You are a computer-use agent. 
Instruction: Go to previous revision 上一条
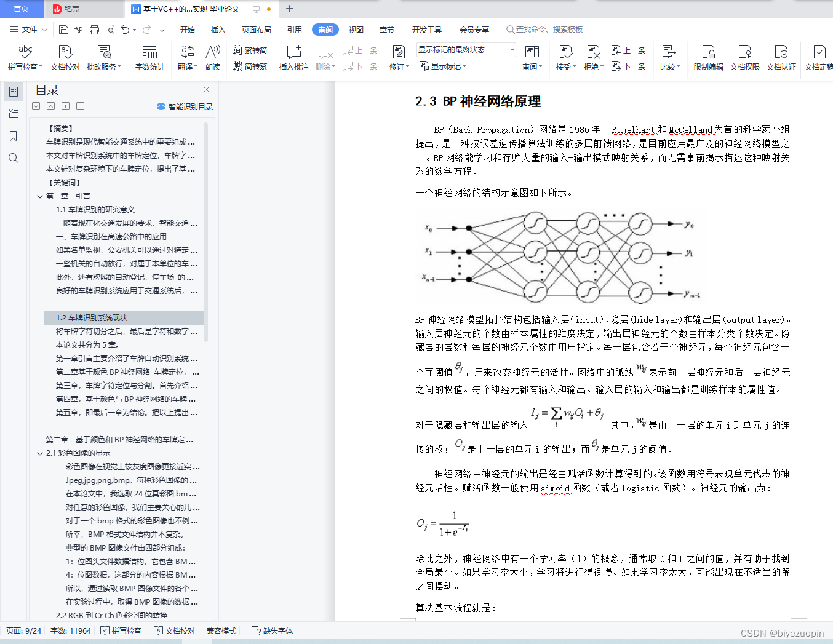pyautogui.click(x=628, y=50)
